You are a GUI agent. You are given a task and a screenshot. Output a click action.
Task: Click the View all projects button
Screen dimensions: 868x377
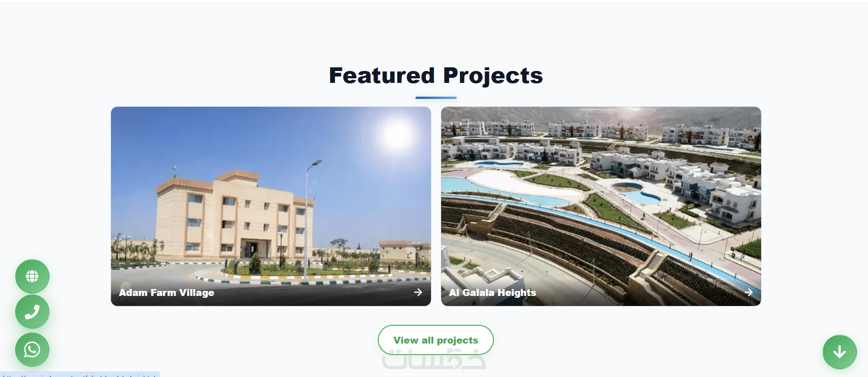[436, 340]
